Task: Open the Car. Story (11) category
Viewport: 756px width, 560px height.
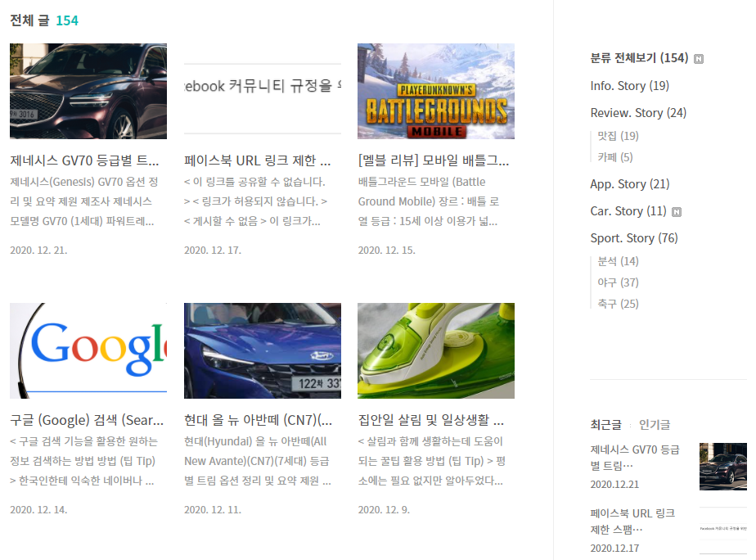Action: (628, 211)
